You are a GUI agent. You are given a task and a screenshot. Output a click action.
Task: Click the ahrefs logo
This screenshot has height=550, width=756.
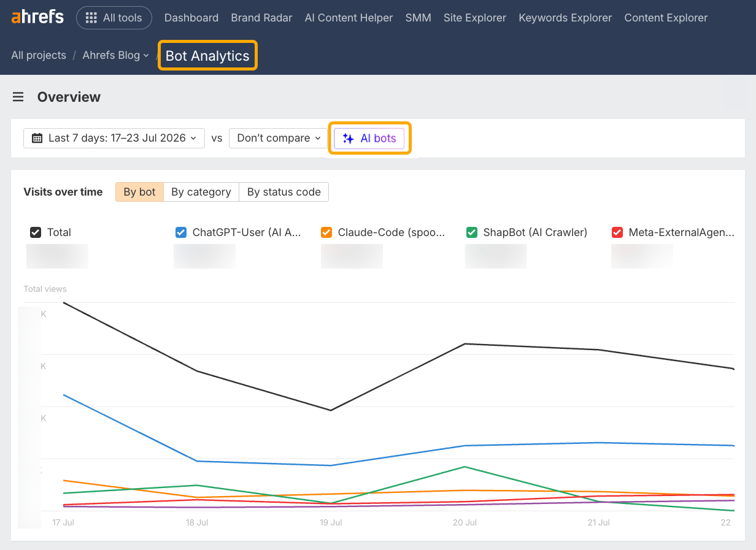(x=37, y=17)
